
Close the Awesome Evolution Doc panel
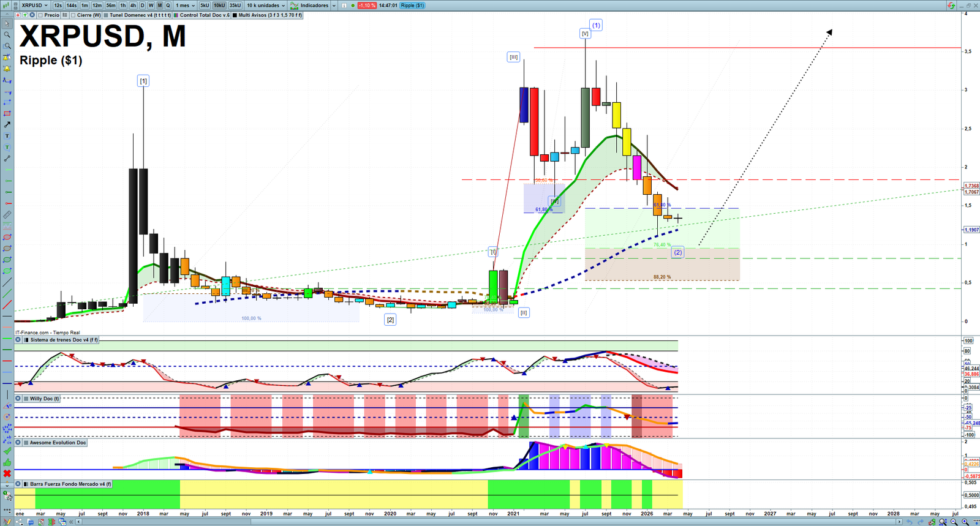(x=18, y=443)
